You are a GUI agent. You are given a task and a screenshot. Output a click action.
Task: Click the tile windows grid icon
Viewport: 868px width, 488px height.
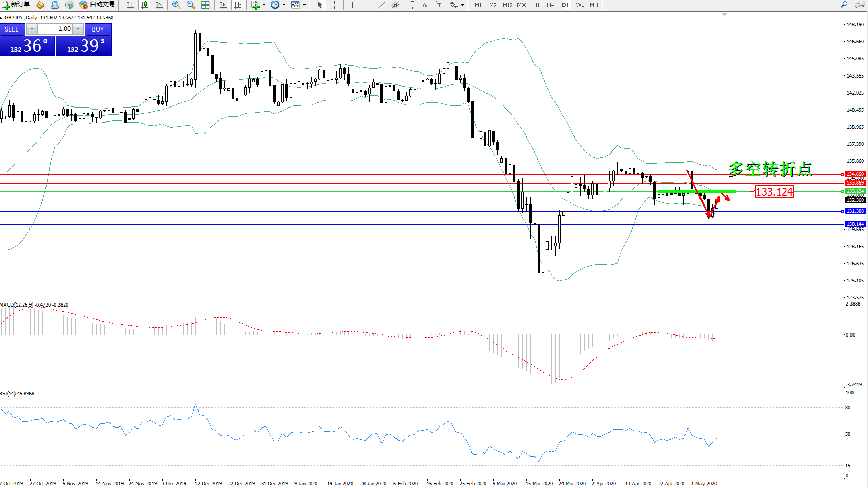click(x=205, y=5)
